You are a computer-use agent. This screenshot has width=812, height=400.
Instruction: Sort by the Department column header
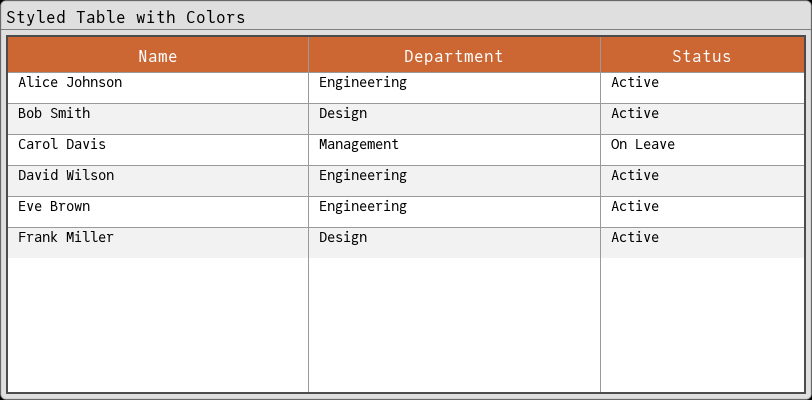(454, 56)
